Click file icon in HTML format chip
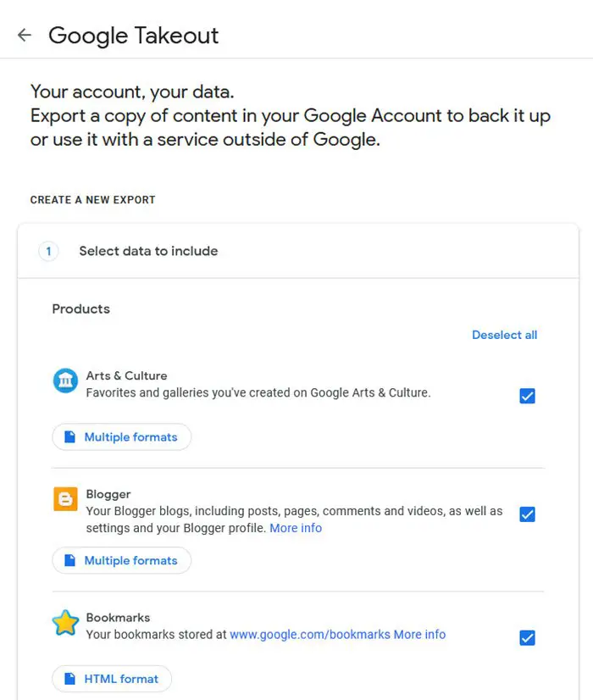 click(x=69, y=679)
